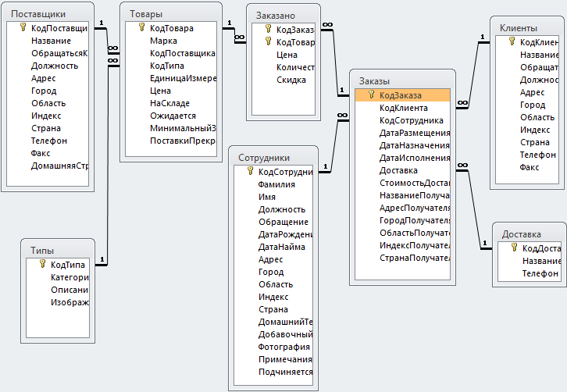Select ДатаИсполнения field in Заказы

pyautogui.click(x=402, y=158)
